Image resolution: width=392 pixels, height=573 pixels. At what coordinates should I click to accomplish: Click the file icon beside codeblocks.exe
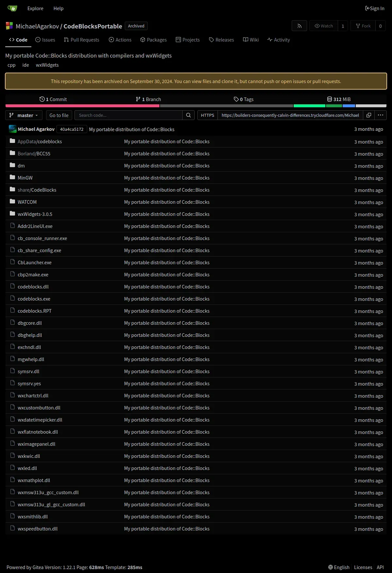click(x=13, y=298)
